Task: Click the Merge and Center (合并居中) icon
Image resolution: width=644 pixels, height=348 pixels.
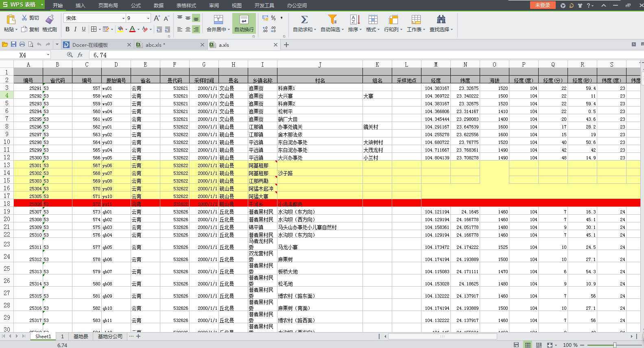Action: [218, 20]
